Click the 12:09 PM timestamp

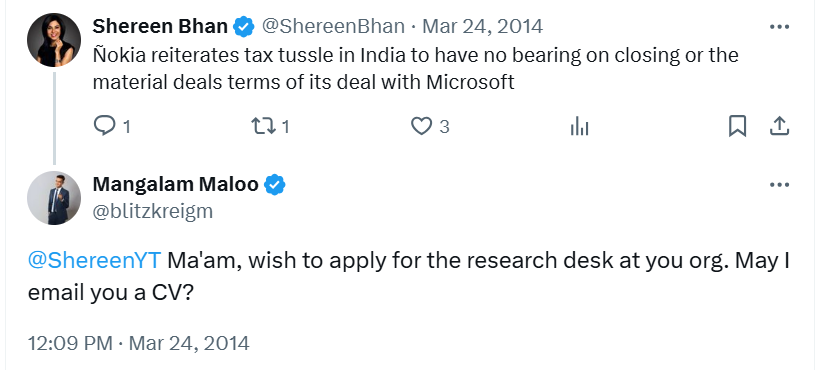pos(70,343)
